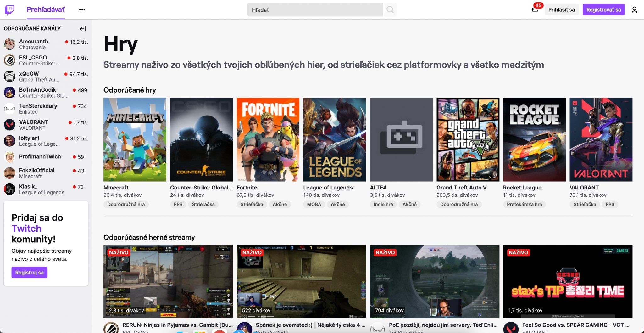
Task: Open Amouranth channel avatar
Action: coord(10,44)
